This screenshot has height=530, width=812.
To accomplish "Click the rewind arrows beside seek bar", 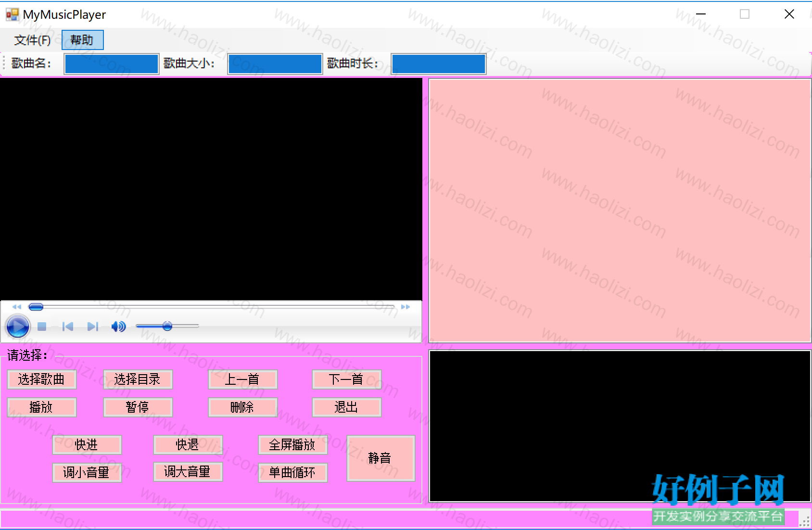I will [x=17, y=306].
